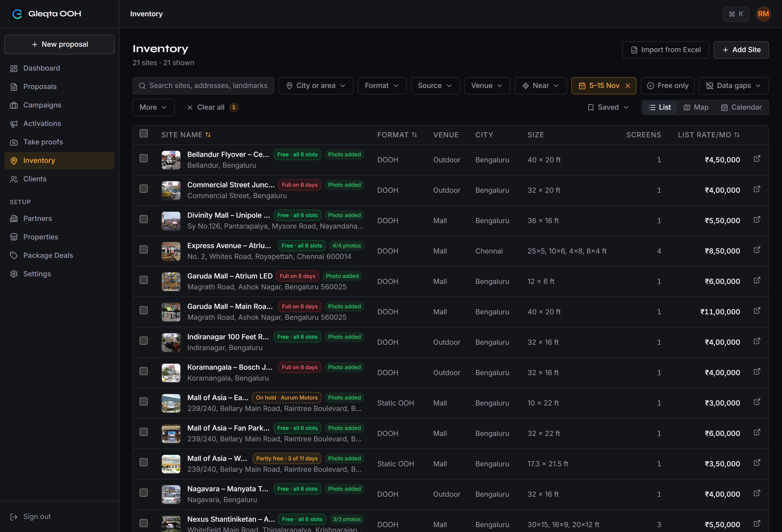The image size is (782, 532).
Task: Open external link icon for Garuda Mall – Atrium LED
Action: coord(757,280)
